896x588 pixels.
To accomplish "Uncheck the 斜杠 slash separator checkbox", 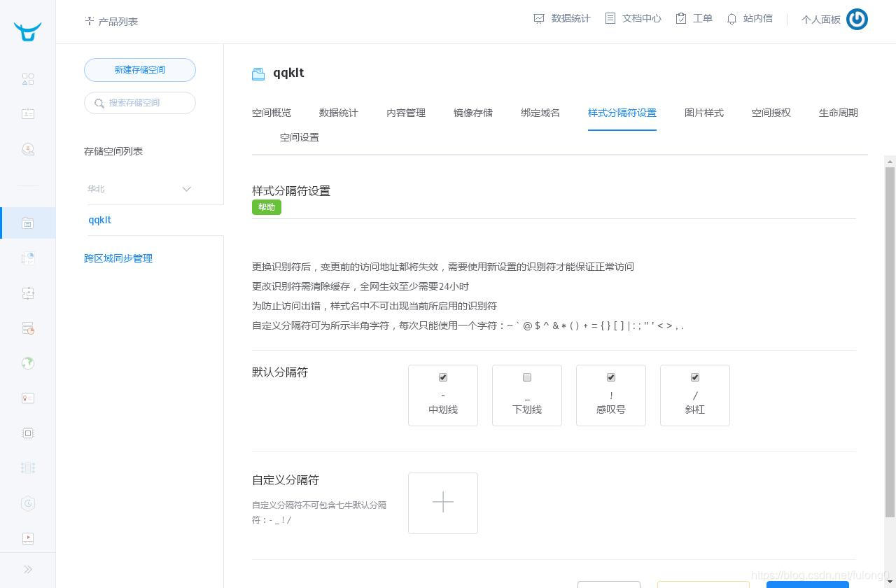I will 695,377.
